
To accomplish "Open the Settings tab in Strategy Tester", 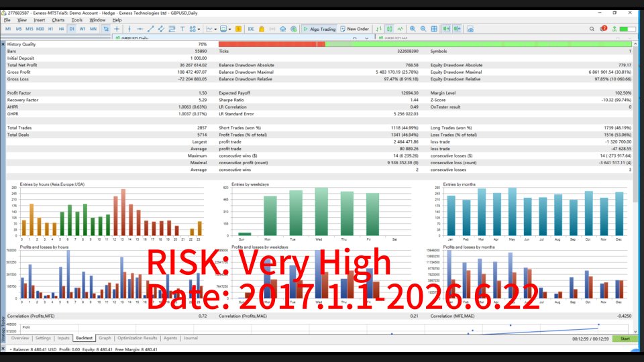I will coord(43,338).
